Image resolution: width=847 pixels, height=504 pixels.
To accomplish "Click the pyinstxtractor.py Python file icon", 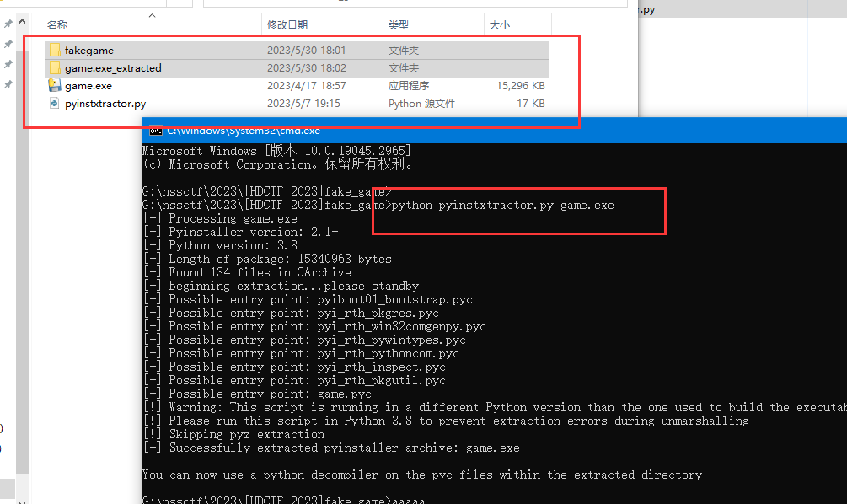I will [x=55, y=104].
